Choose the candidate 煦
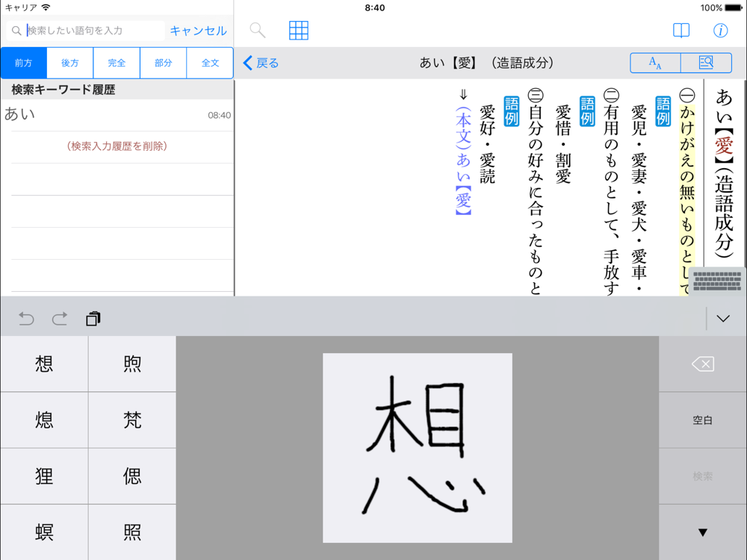The width and height of the screenshot is (747, 560). coord(132,364)
